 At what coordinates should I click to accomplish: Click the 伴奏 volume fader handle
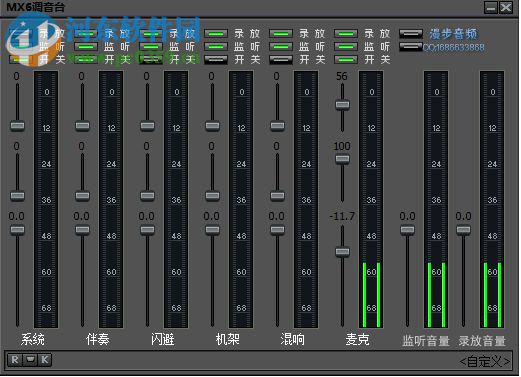tap(82, 230)
